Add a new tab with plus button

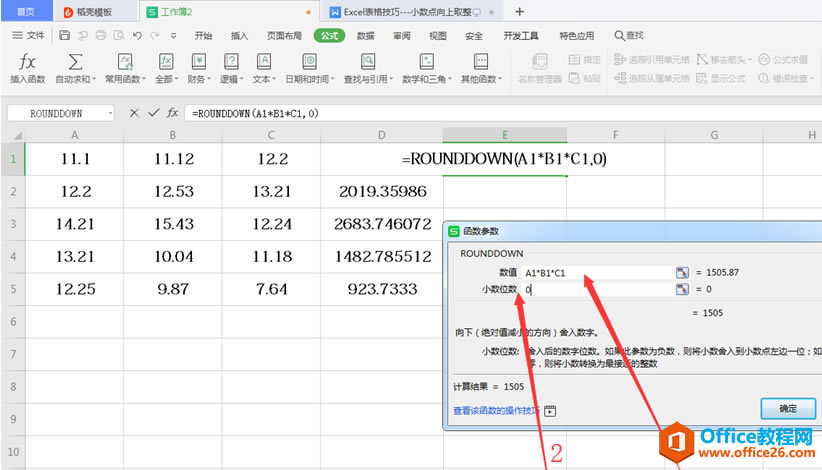point(520,12)
